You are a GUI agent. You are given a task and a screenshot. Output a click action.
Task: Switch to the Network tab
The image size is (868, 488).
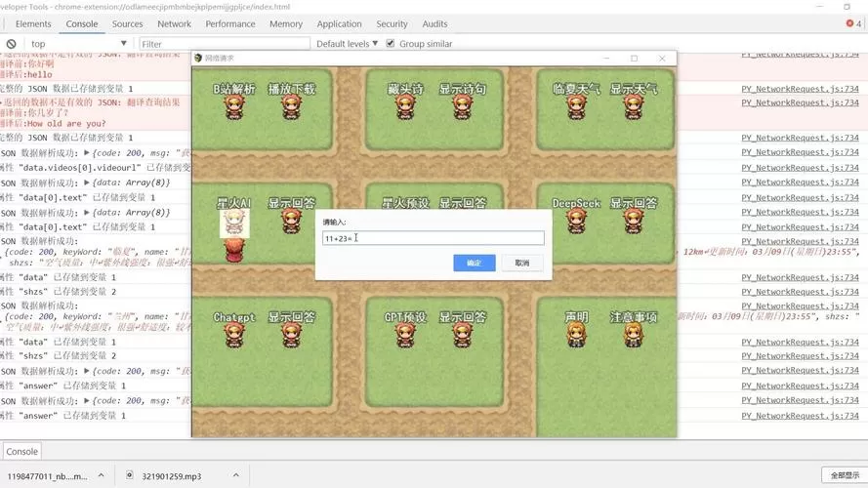tap(174, 23)
